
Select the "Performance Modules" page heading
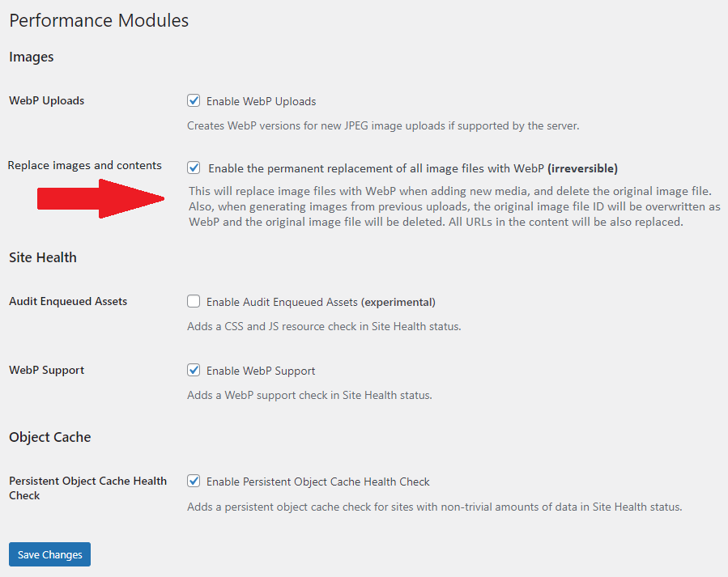98,20
